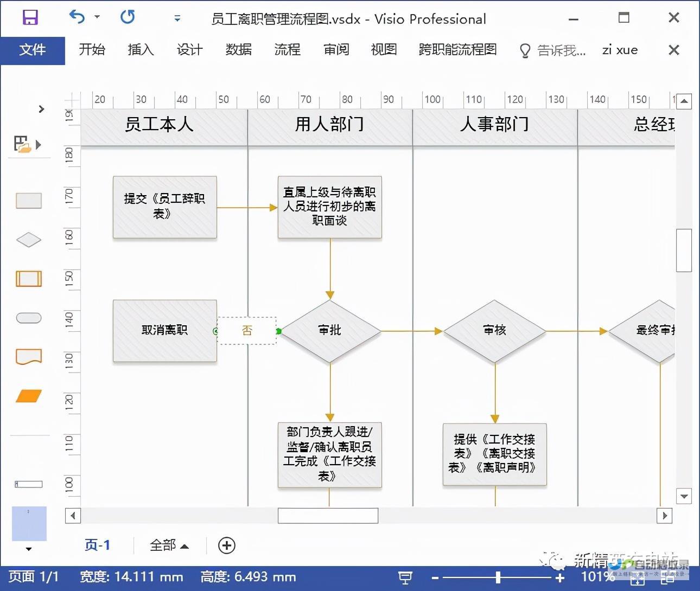
Task: Open the 视图 ribbon tab
Action: tap(384, 50)
